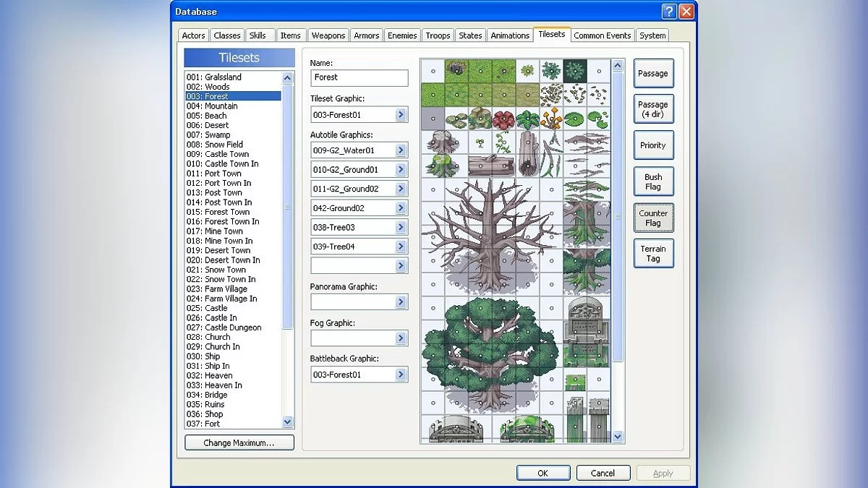Switch to the Actors tab
Viewport: 868px width, 488px height.
(193, 35)
